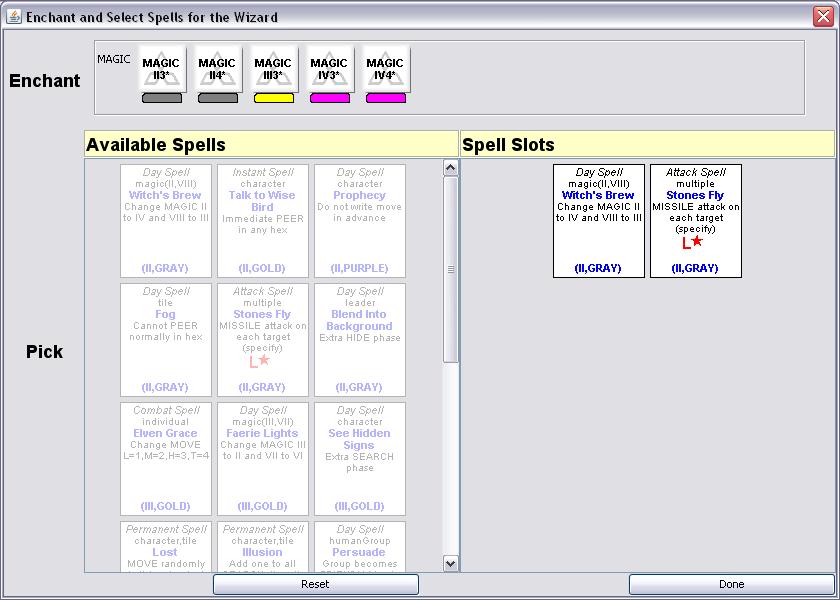Click magenta color bar under MAGIC IV3*
Viewport: 840px width, 600px height.
click(329, 98)
